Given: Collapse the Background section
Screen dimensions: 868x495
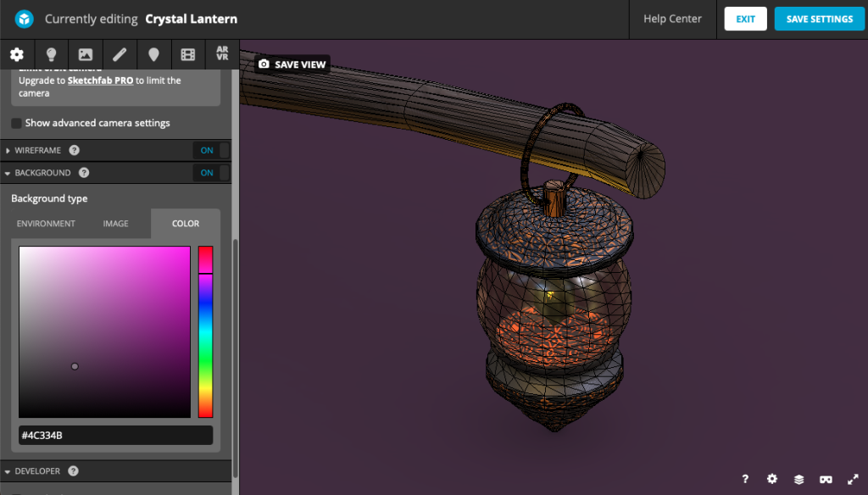Looking at the screenshot, I should pyautogui.click(x=8, y=173).
